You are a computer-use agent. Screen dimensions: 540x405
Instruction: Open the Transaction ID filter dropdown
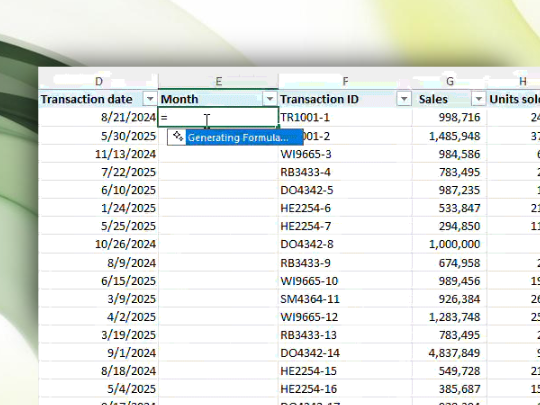tap(404, 99)
